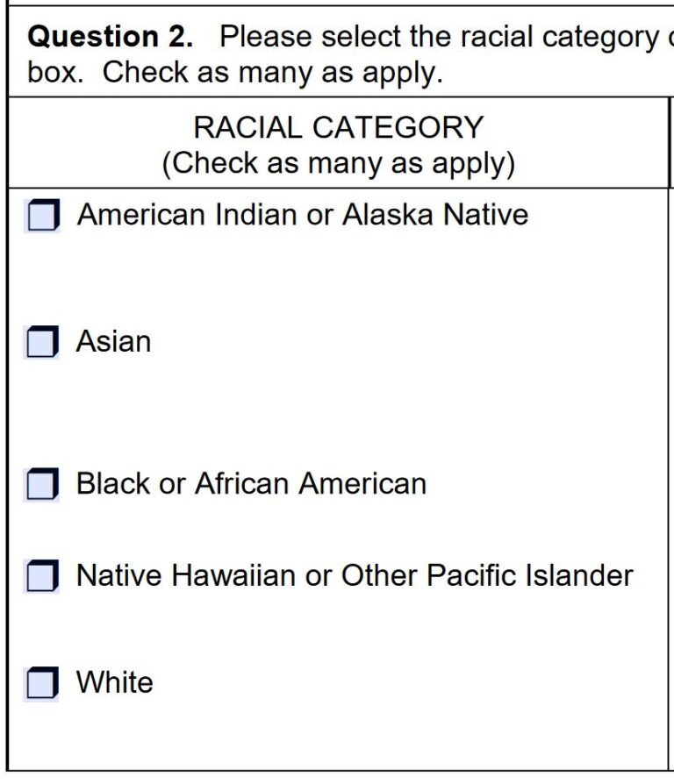Click the "White" option label
674x784 pixels.
pos(114,682)
